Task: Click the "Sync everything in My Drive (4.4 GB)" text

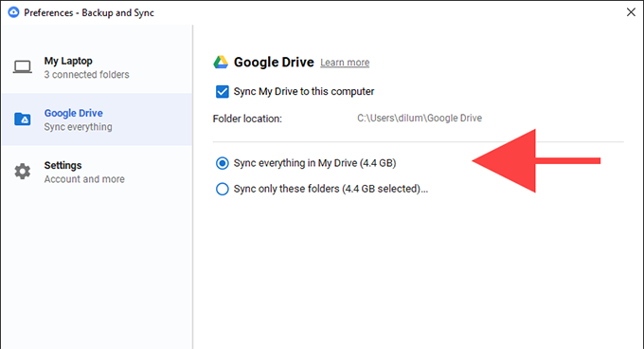Action: (x=314, y=163)
